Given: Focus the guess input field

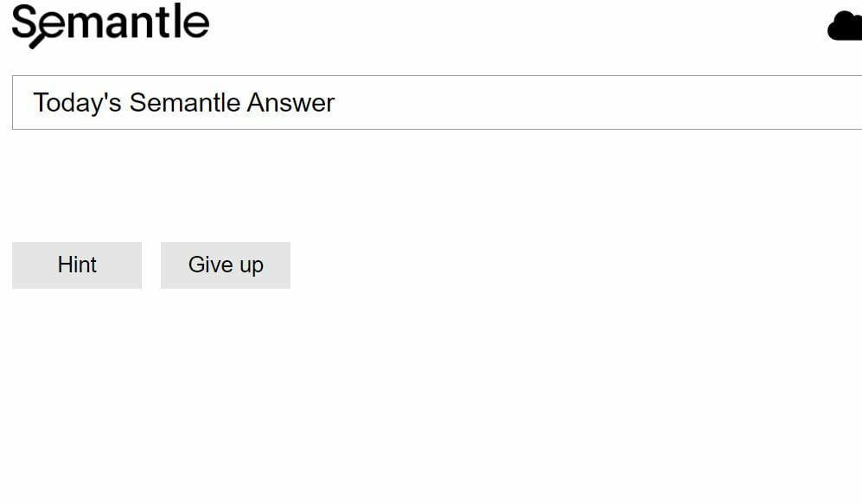Looking at the screenshot, I should point(437,103).
